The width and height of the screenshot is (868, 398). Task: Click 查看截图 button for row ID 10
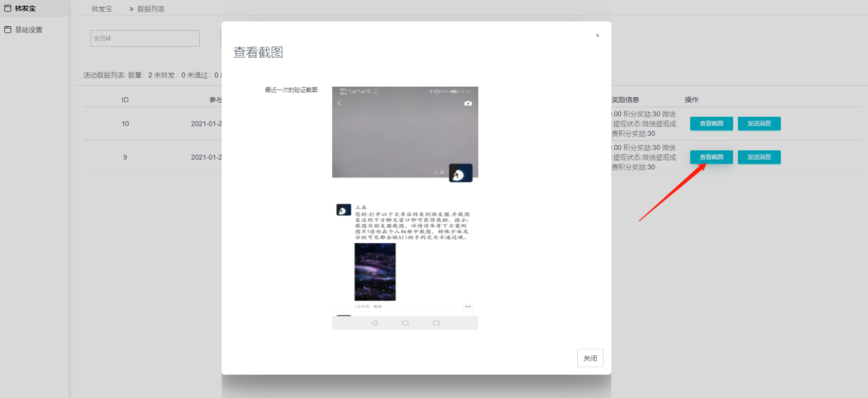712,124
